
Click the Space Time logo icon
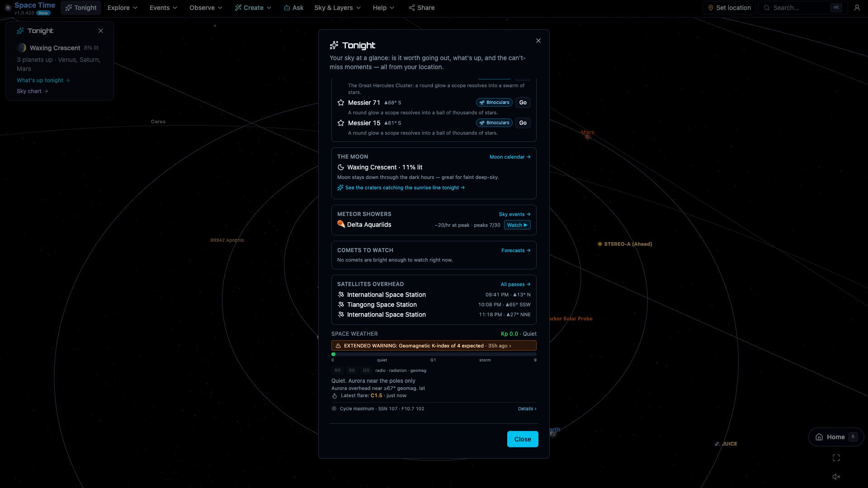(8, 8)
